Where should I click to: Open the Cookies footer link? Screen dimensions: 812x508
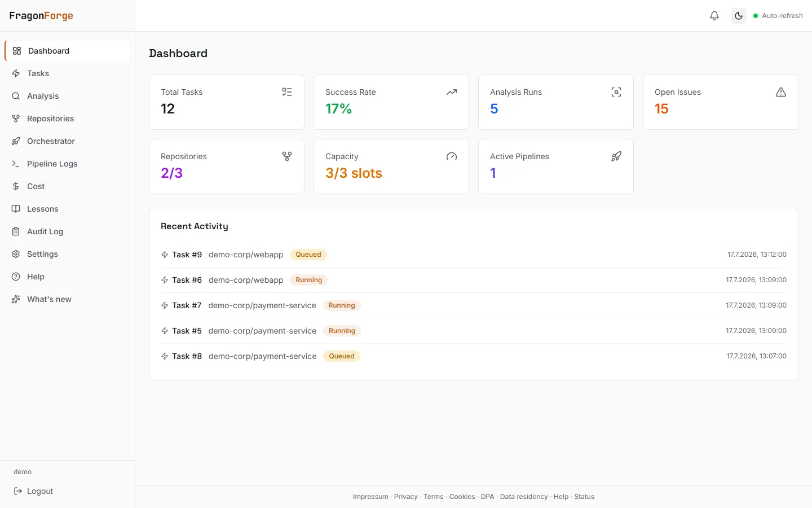point(462,497)
